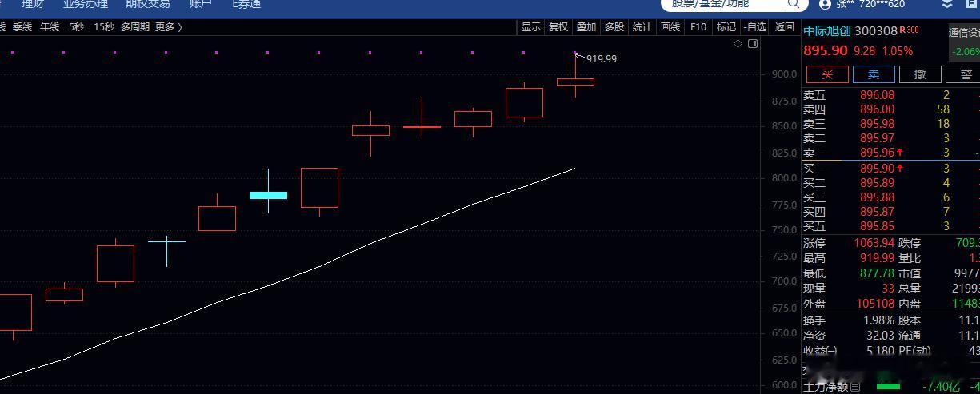Screen dimensions: 980x394
Task: Open the user account avatar icon
Action: (825, 4)
